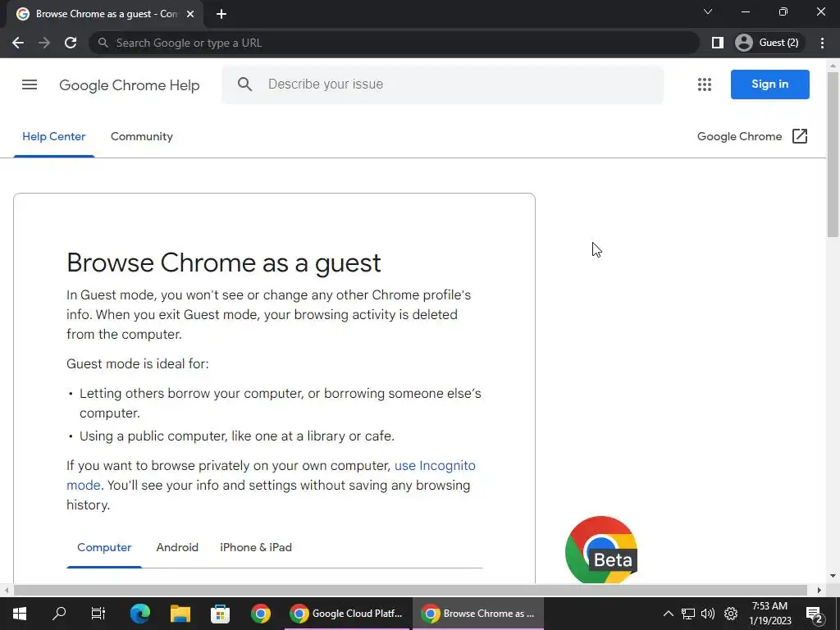Click the scroll right arrow
840x630 pixels.
[x=819, y=590]
